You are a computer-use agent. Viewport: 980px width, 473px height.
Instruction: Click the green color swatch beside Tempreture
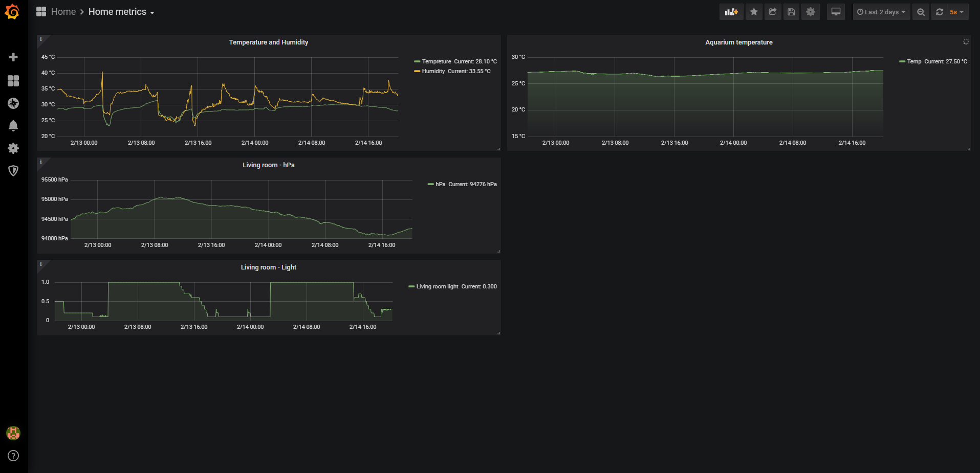417,61
